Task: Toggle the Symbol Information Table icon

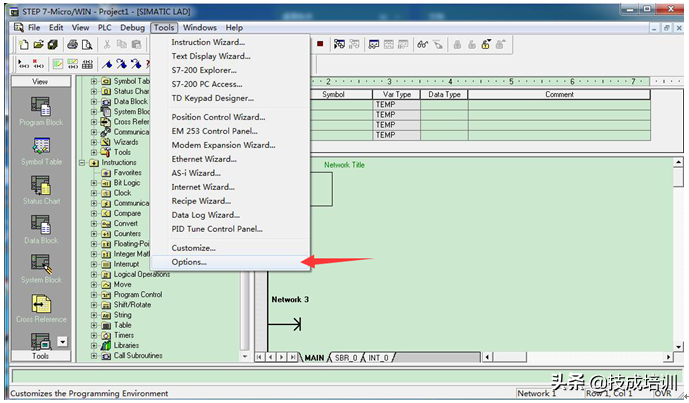Action: click(x=87, y=64)
